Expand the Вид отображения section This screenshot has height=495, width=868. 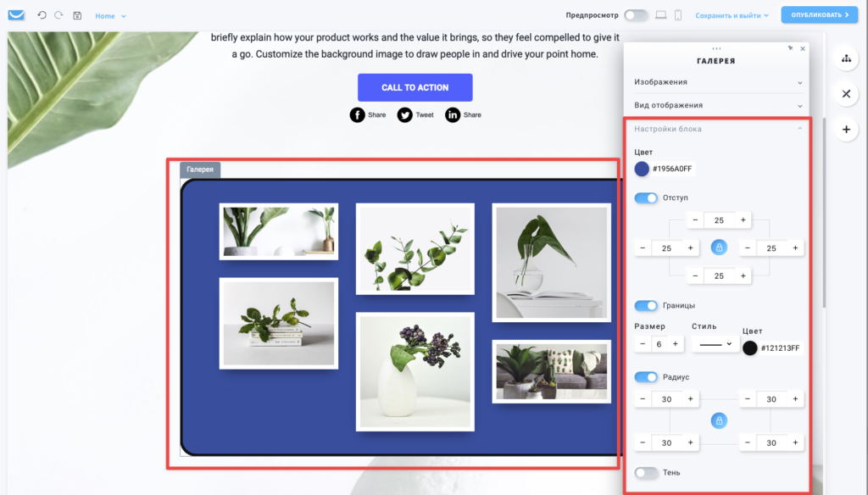tap(718, 105)
